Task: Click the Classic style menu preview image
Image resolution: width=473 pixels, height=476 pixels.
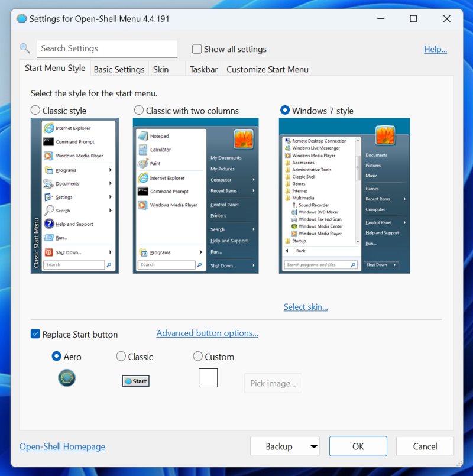Action: (x=74, y=196)
